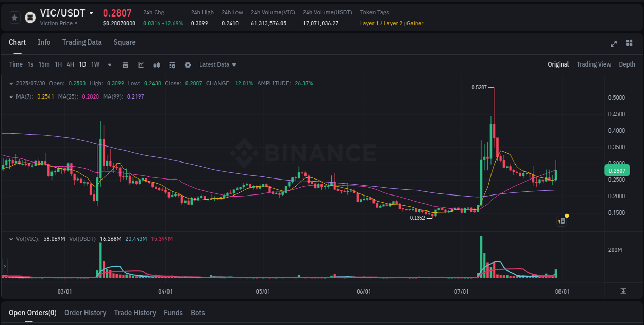The image size is (644, 325).
Task: Open the chart settings gear
Action: [x=188, y=64]
